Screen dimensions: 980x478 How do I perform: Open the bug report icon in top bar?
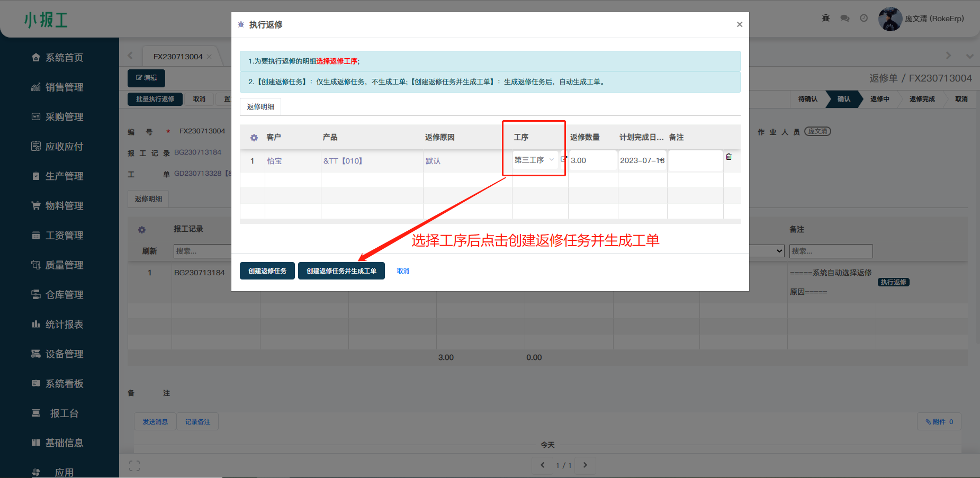point(825,19)
